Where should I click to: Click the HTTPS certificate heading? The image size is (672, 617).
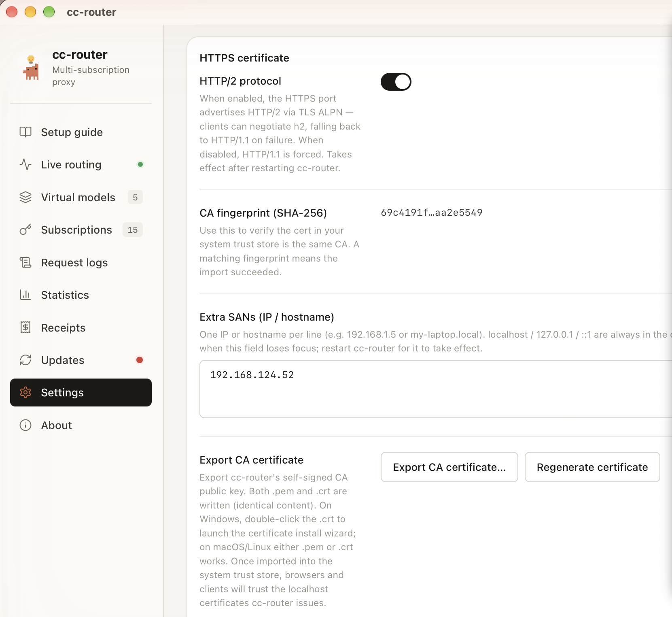pos(244,58)
